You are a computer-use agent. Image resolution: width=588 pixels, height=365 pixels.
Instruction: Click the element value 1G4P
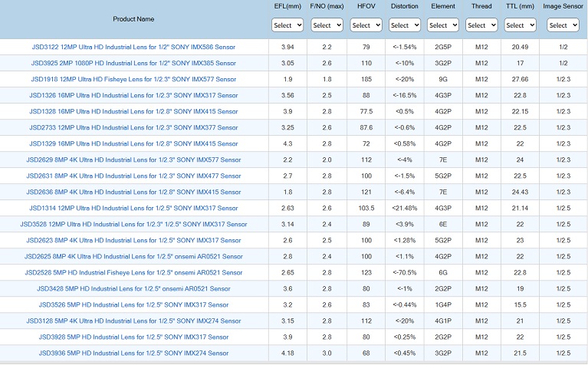443,305
